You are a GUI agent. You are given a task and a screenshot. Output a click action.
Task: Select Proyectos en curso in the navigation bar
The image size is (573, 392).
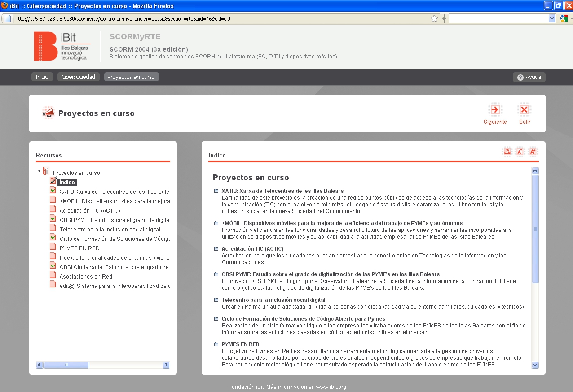coord(131,77)
